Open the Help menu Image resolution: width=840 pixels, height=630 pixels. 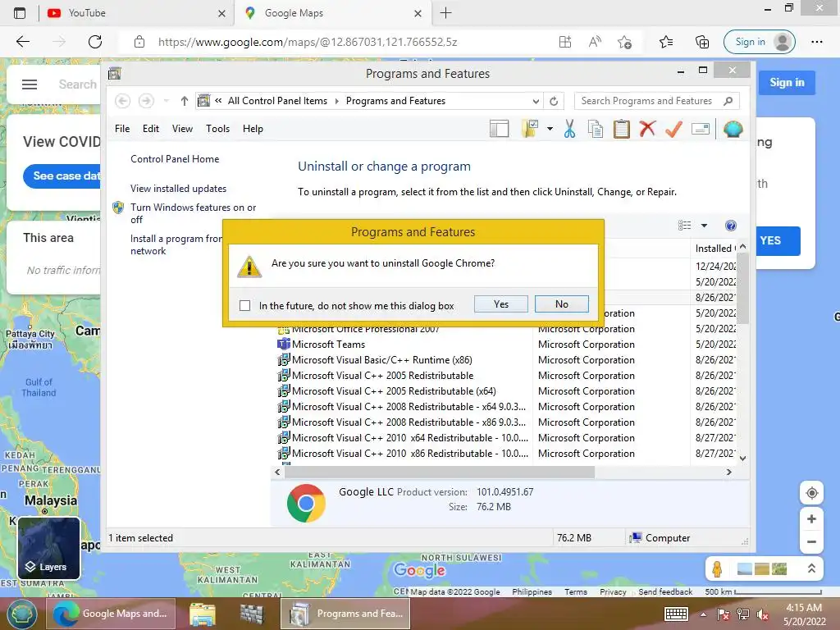point(253,129)
